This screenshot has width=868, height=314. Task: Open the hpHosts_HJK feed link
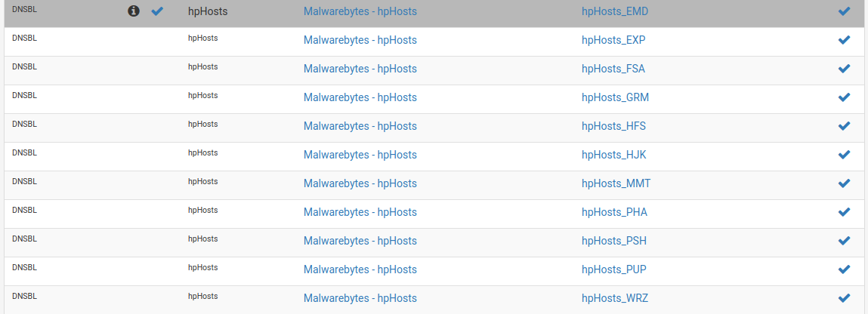[614, 155]
